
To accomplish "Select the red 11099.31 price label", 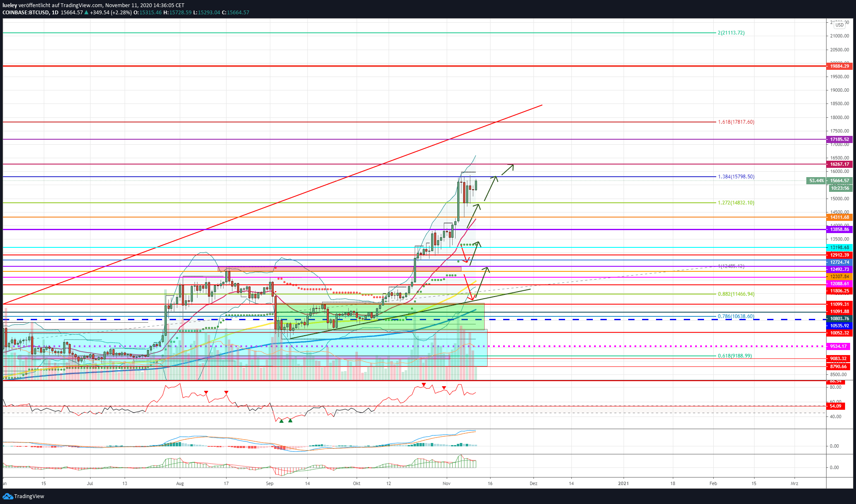I will pos(840,304).
